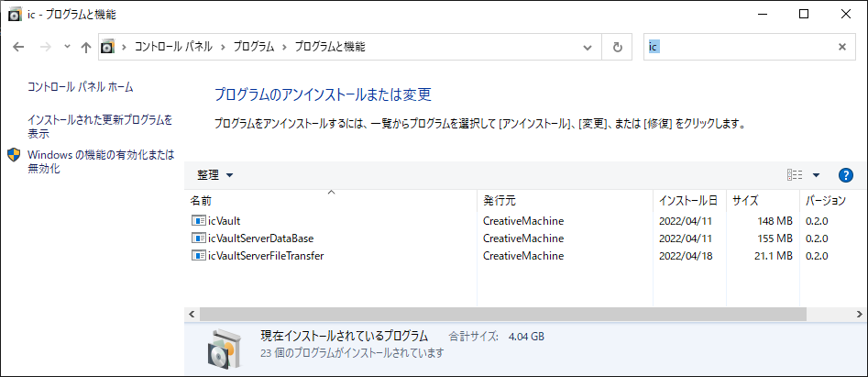Open the 整理 dropdown menu
The width and height of the screenshot is (868, 377).
tap(215, 175)
